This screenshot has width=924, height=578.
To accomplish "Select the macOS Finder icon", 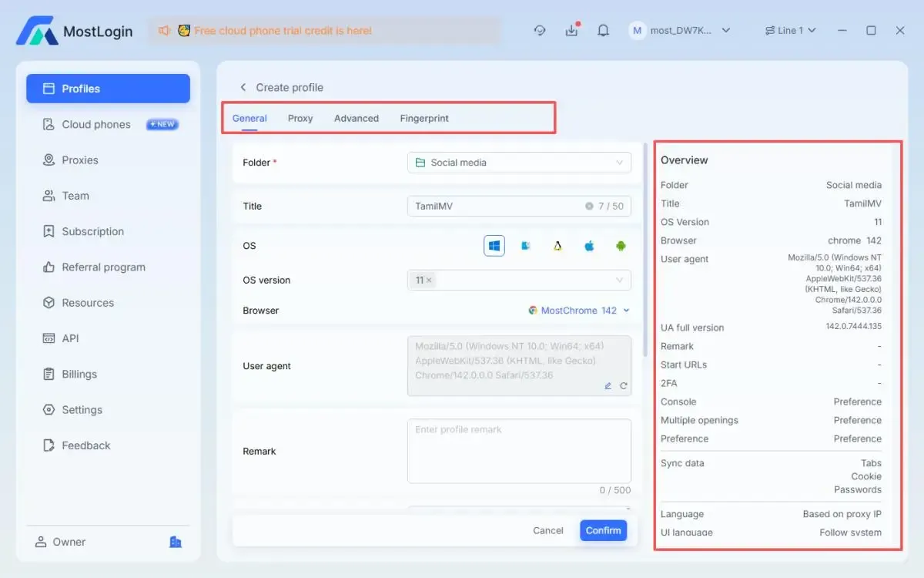I will coord(526,246).
